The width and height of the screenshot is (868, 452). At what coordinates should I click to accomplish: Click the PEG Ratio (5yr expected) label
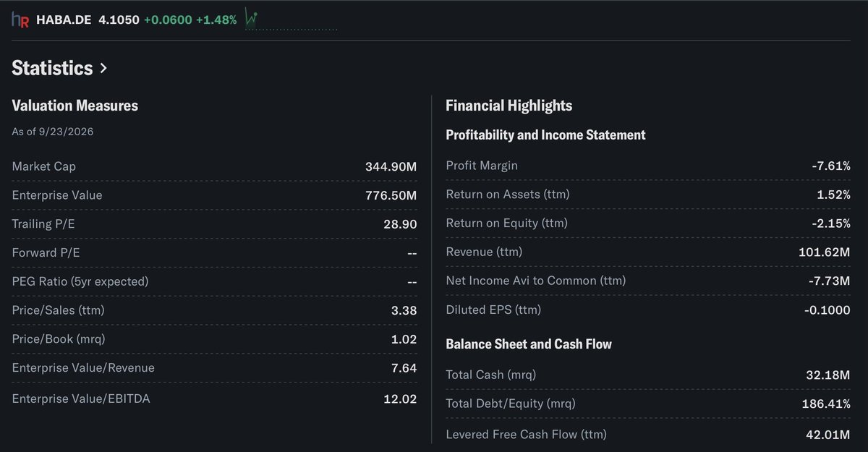click(x=80, y=281)
